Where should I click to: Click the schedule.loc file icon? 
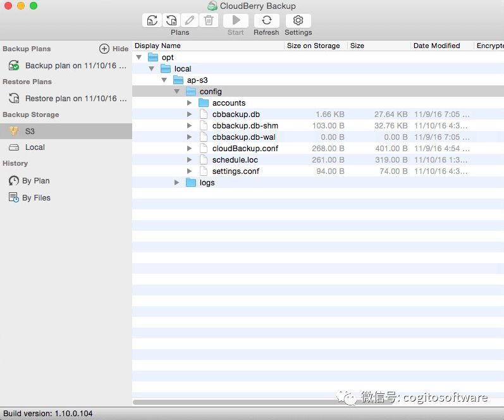[x=204, y=160]
